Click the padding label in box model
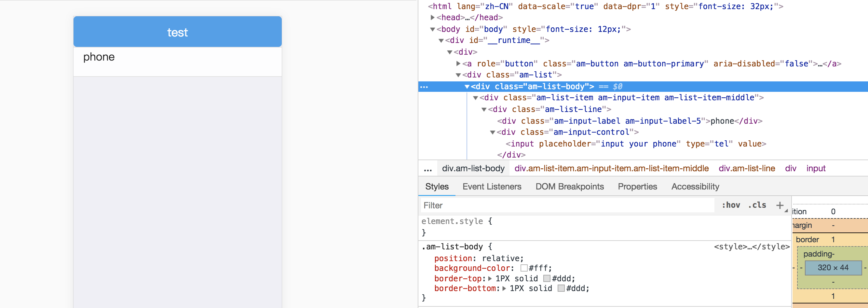The image size is (868, 308). [x=819, y=254]
